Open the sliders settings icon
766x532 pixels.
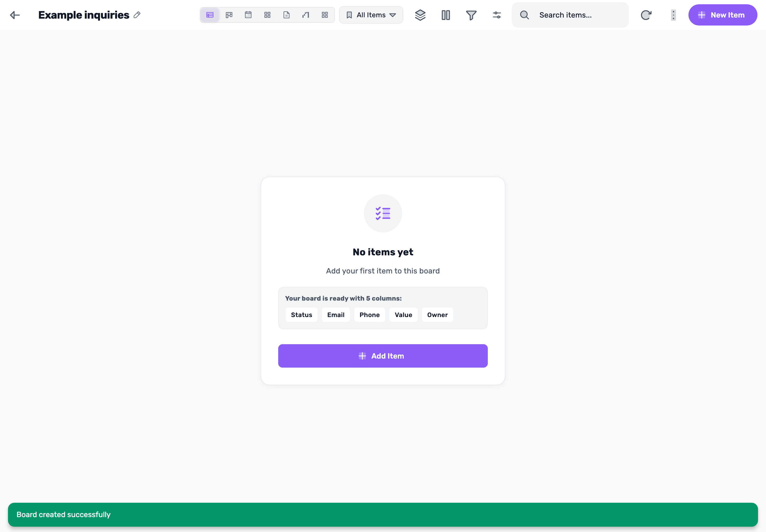coord(497,15)
